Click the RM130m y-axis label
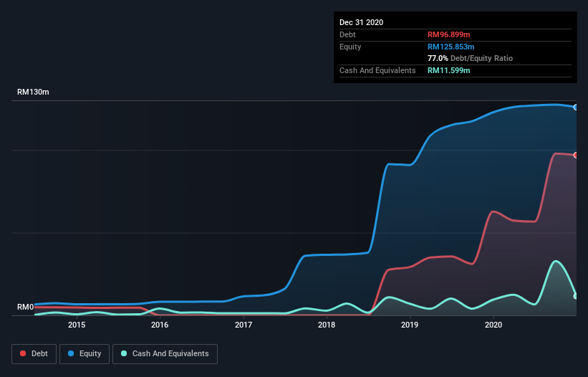The image size is (588, 377). point(33,92)
